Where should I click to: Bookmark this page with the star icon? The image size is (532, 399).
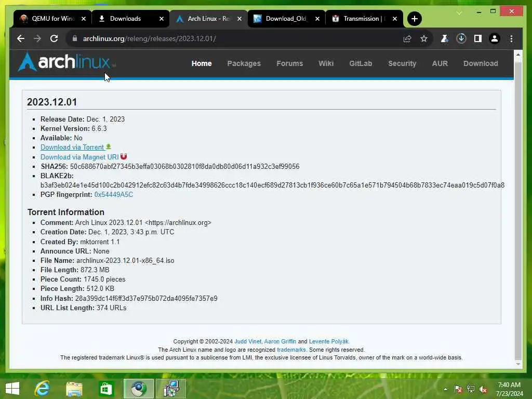point(424,38)
